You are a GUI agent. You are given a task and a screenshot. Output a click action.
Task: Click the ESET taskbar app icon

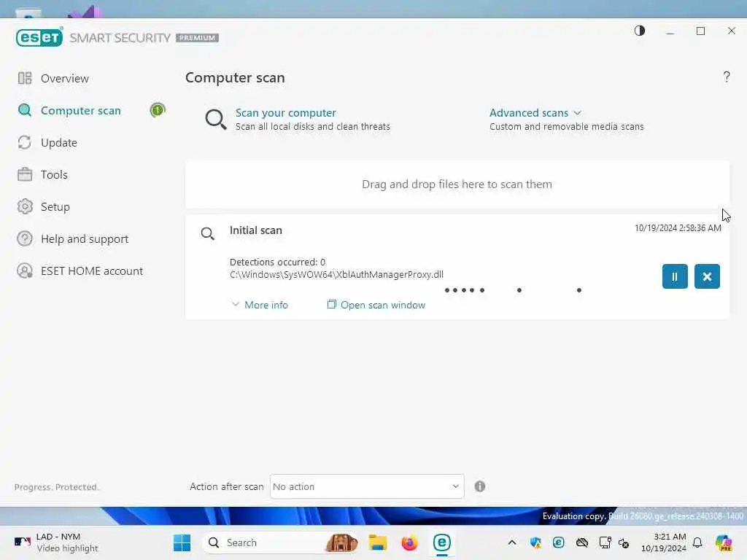441,542
